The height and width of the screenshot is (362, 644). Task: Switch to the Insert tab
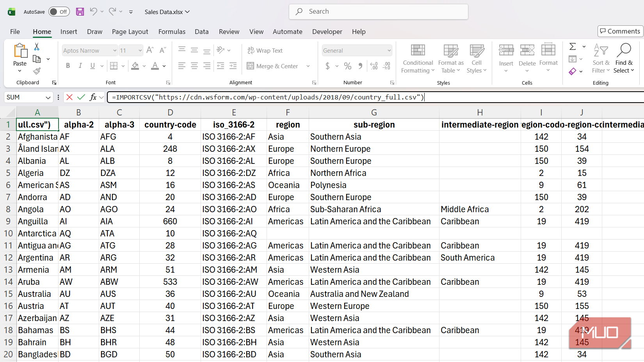point(69,32)
